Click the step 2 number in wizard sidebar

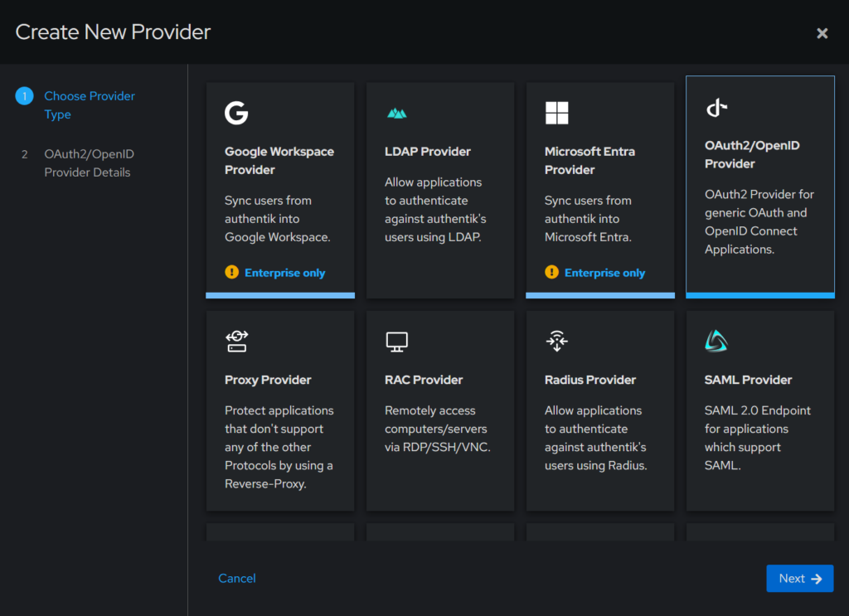24,154
